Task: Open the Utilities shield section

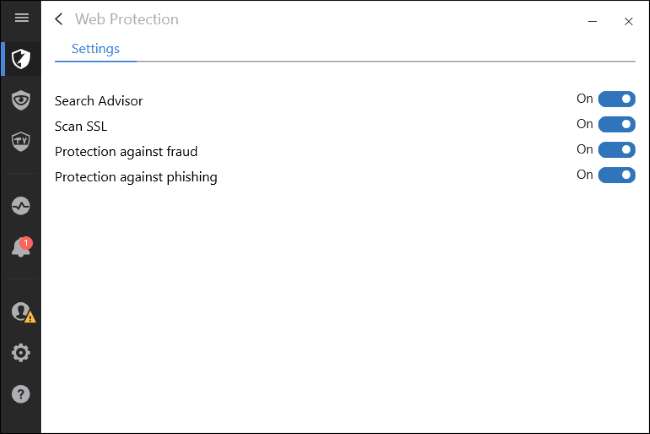Action: pyautogui.click(x=21, y=141)
